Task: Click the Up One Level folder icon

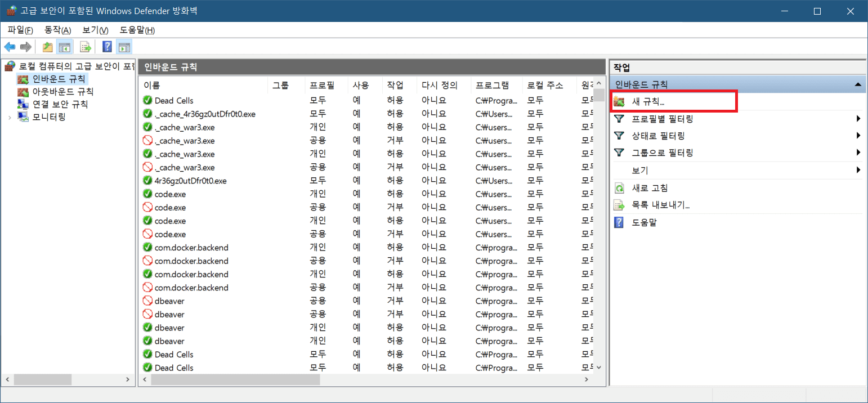Action: click(x=48, y=47)
